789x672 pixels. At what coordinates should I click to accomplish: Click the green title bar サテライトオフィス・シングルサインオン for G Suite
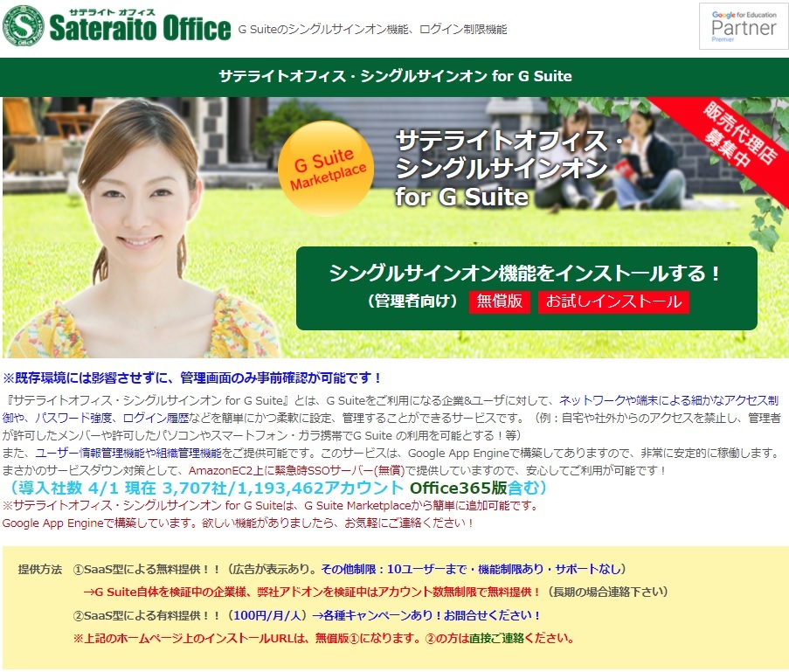tap(395, 77)
